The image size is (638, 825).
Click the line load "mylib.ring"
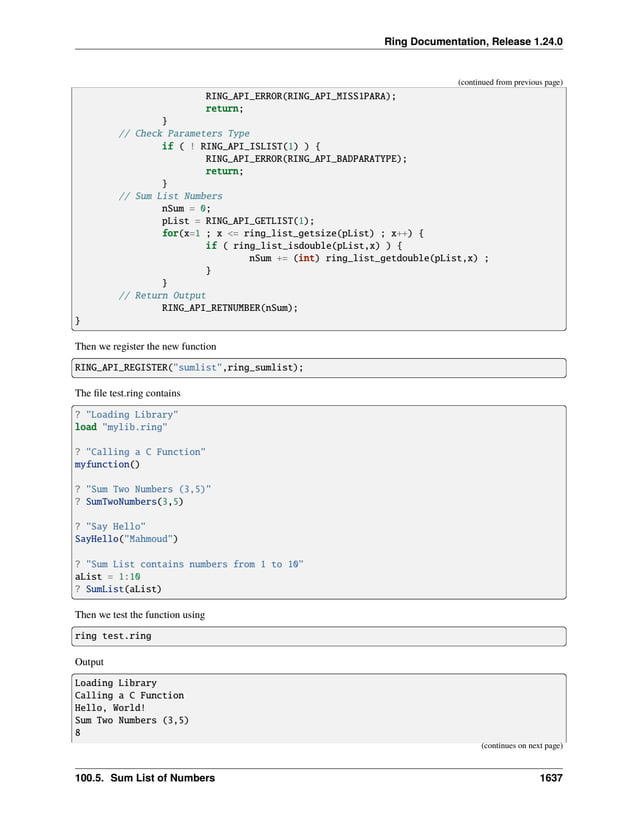(121, 427)
